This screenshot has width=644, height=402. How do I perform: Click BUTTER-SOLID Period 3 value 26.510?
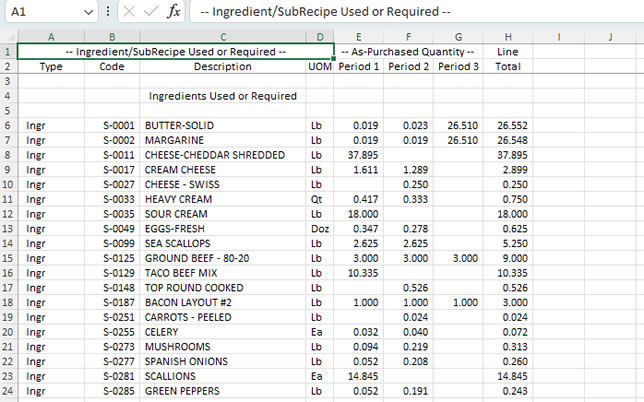tap(458, 125)
